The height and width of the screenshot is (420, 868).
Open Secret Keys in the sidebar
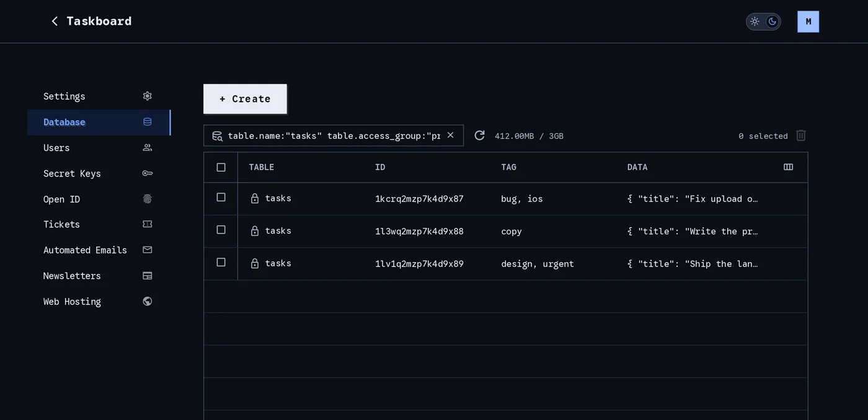99,173
